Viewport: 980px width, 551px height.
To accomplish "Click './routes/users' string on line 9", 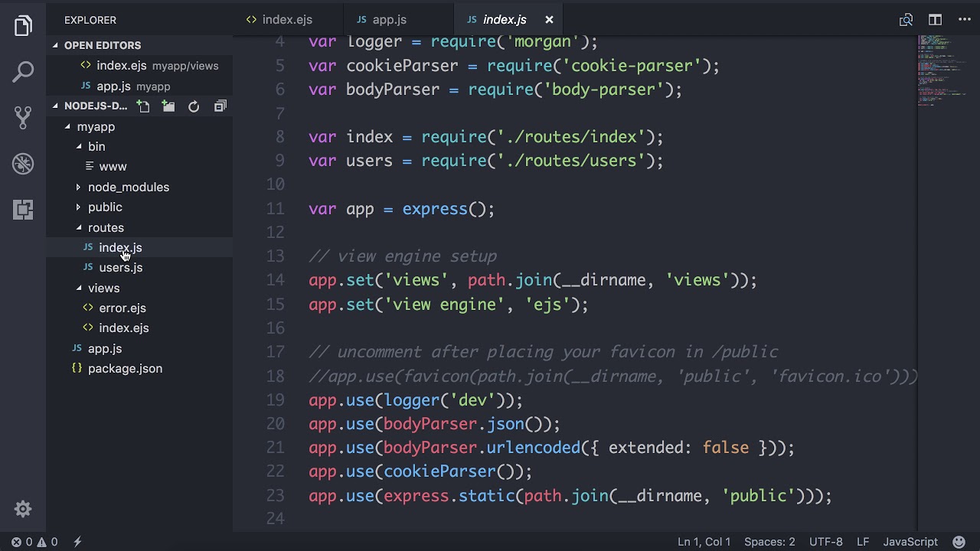I will (x=571, y=161).
